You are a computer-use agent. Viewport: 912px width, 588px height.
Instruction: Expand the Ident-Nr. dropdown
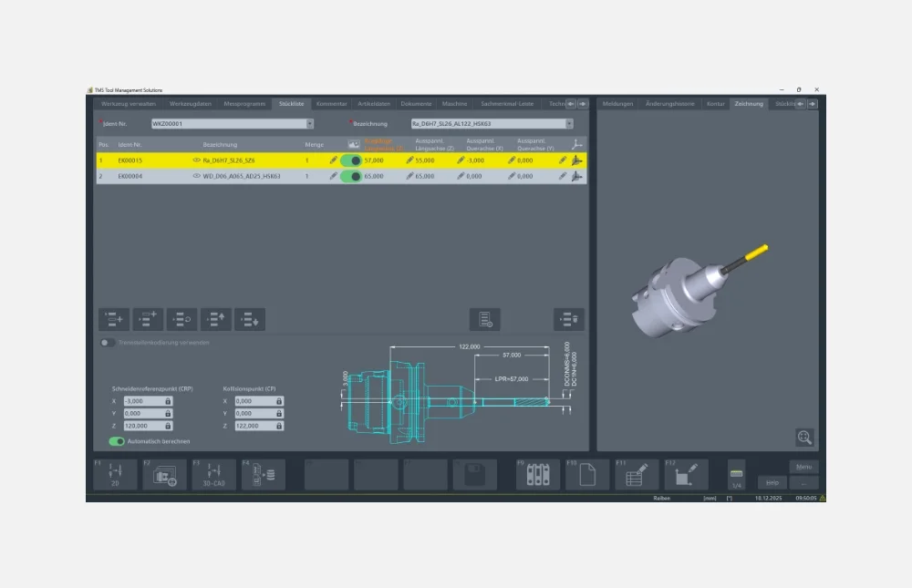(x=309, y=124)
